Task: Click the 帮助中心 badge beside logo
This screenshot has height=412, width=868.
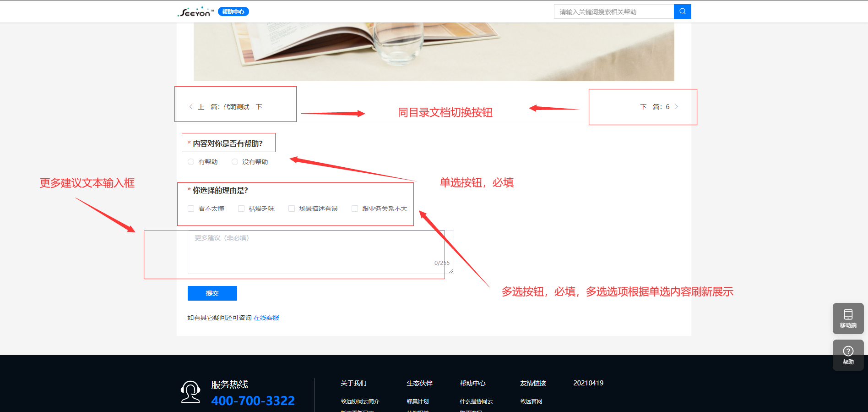Action: tap(233, 12)
